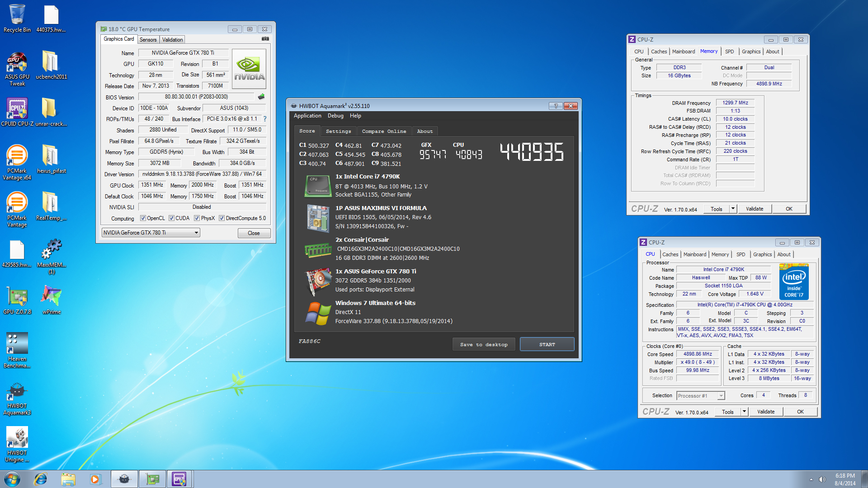Open Tools dropdown arrow in CPU tab CPU-Z
Image resolution: width=868 pixels, height=488 pixels.
pos(744,412)
